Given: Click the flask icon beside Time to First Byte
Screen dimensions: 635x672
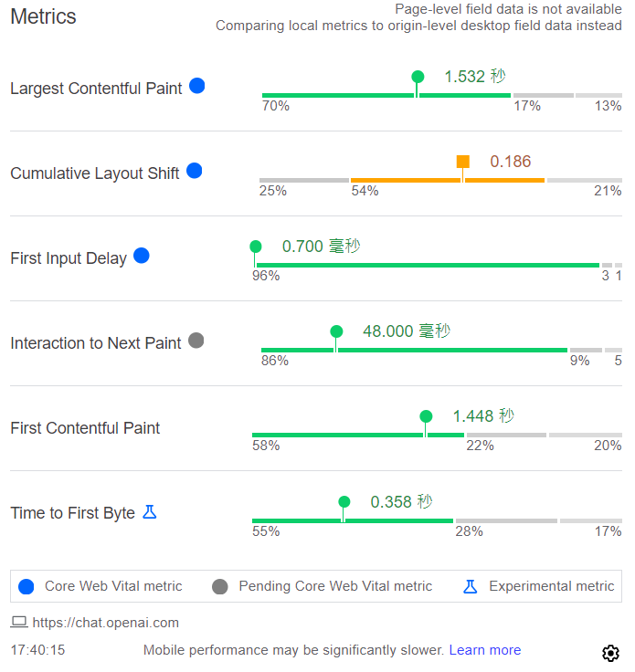Looking at the screenshot, I should [x=150, y=512].
